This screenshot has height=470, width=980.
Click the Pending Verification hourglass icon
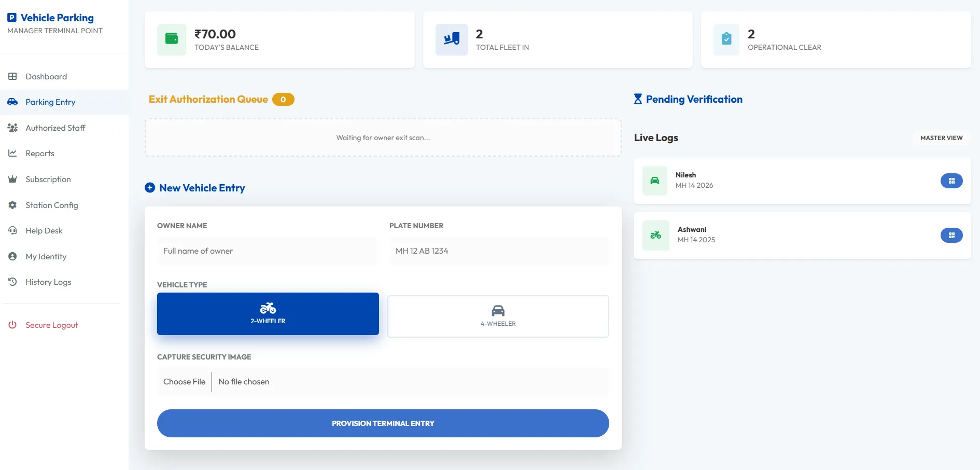pyautogui.click(x=638, y=99)
